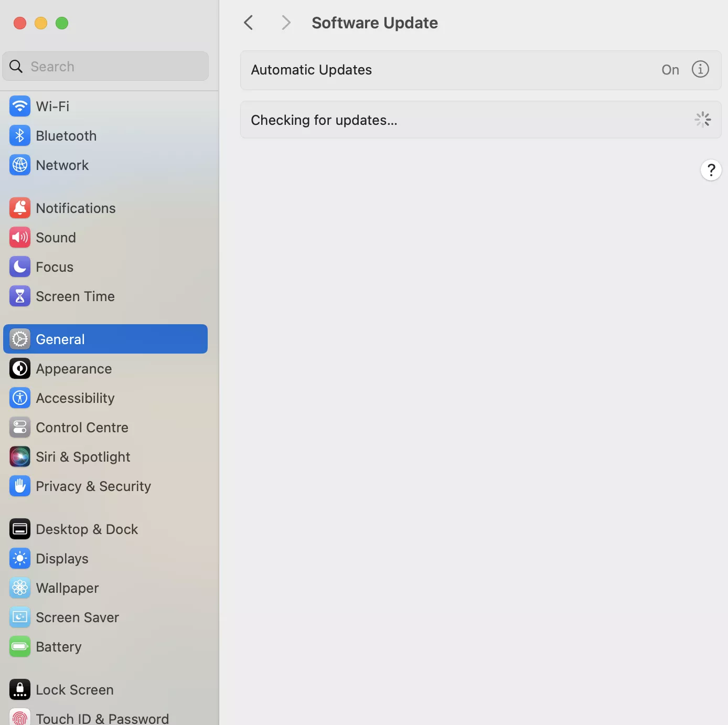The image size is (728, 725).
Task: Click the help question mark button
Action: [x=711, y=170]
